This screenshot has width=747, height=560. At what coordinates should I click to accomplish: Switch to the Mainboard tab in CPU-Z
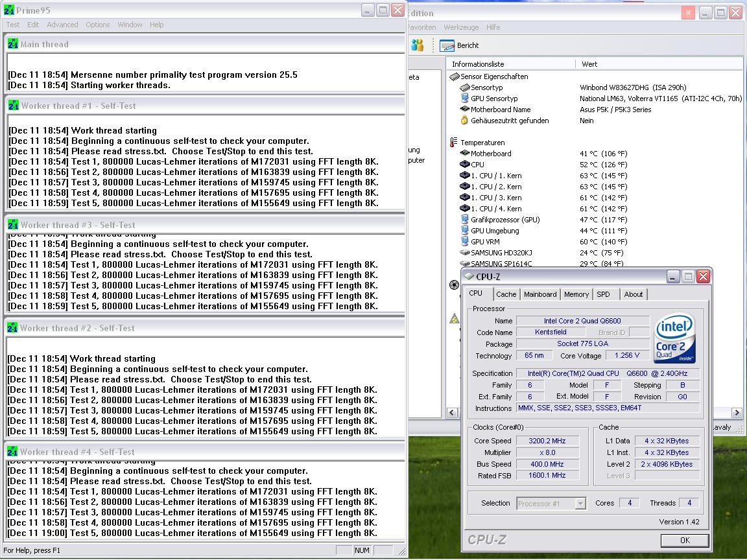pos(540,294)
